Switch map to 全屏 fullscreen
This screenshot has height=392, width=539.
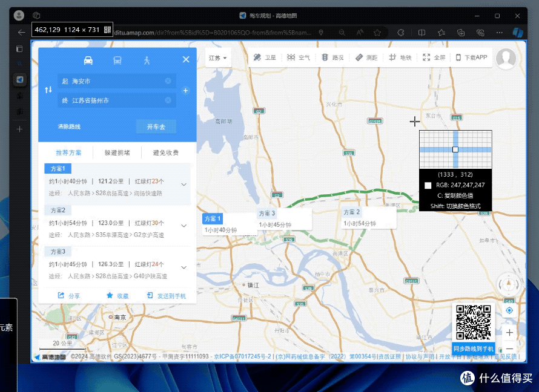click(x=434, y=57)
